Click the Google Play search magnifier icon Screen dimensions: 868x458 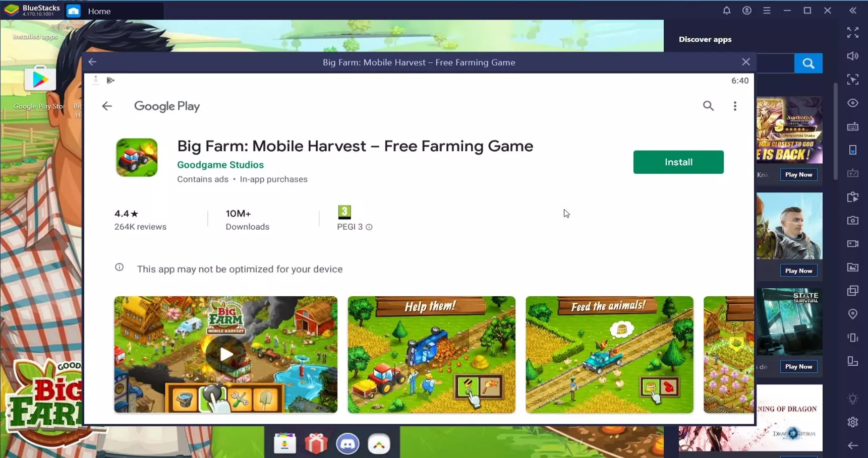[708, 106]
